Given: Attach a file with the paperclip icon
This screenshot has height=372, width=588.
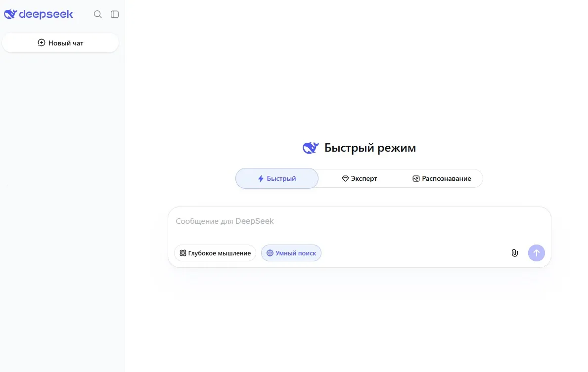Looking at the screenshot, I should click(514, 253).
